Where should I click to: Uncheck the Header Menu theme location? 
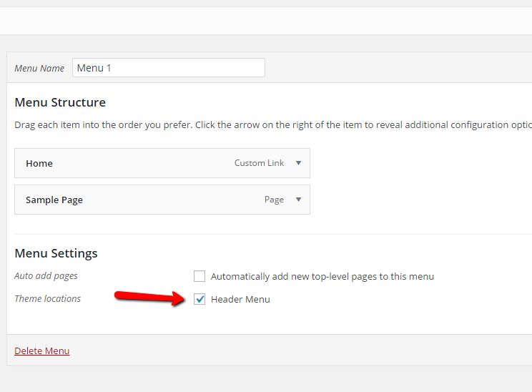[x=199, y=299]
